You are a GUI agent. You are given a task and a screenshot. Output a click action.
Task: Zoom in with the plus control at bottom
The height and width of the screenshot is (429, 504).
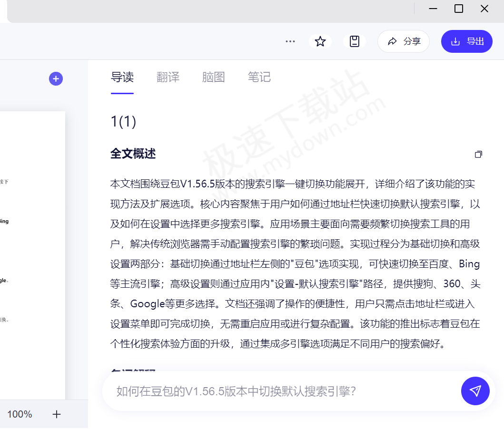pos(56,414)
